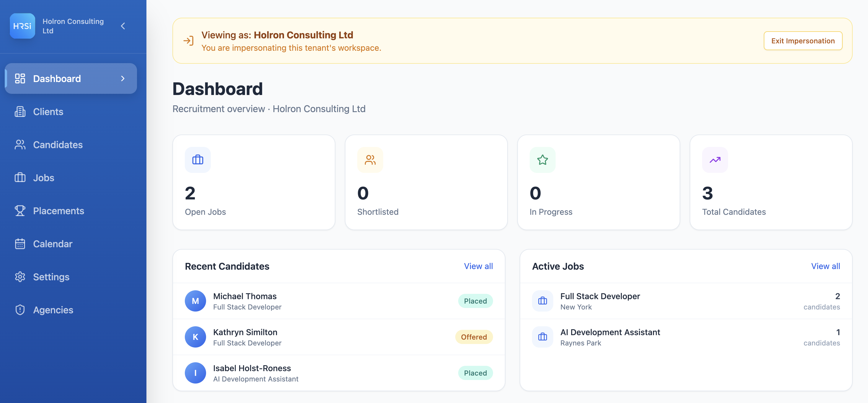This screenshot has height=403, width=868.
Task: Click the Candidates people icon in sidebar
Action: (20, 145)
